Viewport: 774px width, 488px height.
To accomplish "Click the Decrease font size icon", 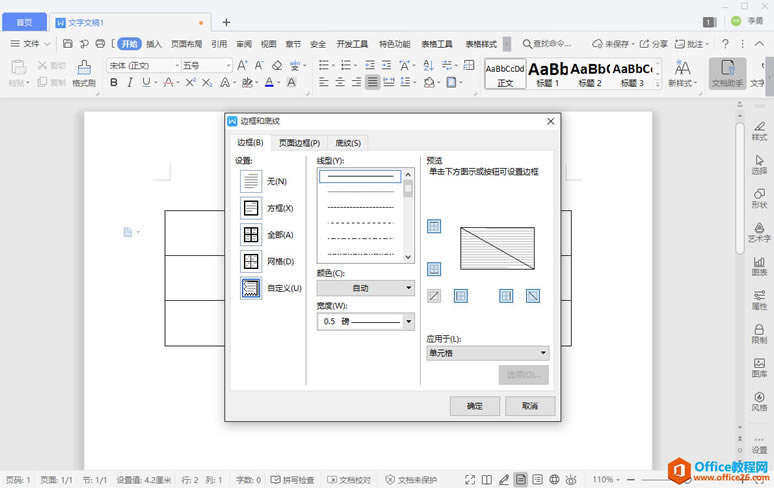I will 259,65.
